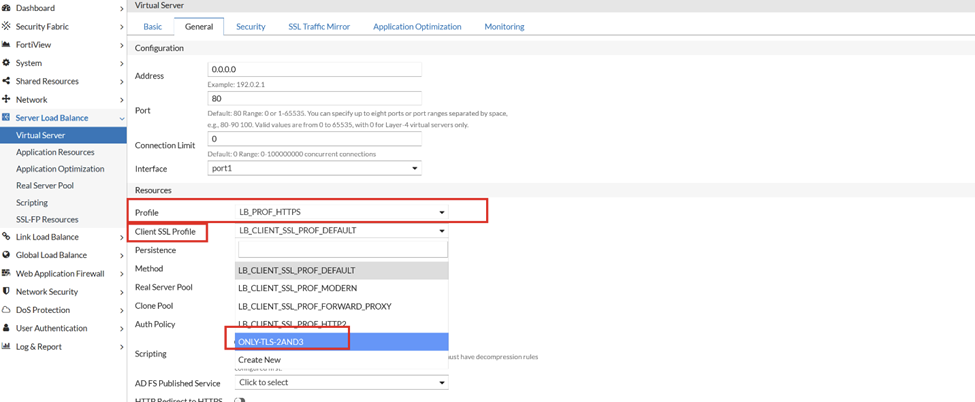Image resolution: width=975 pixels, height=402 pixels.
Task: Open the Interface port1 dropdown
Action: [x=315, y=169]
